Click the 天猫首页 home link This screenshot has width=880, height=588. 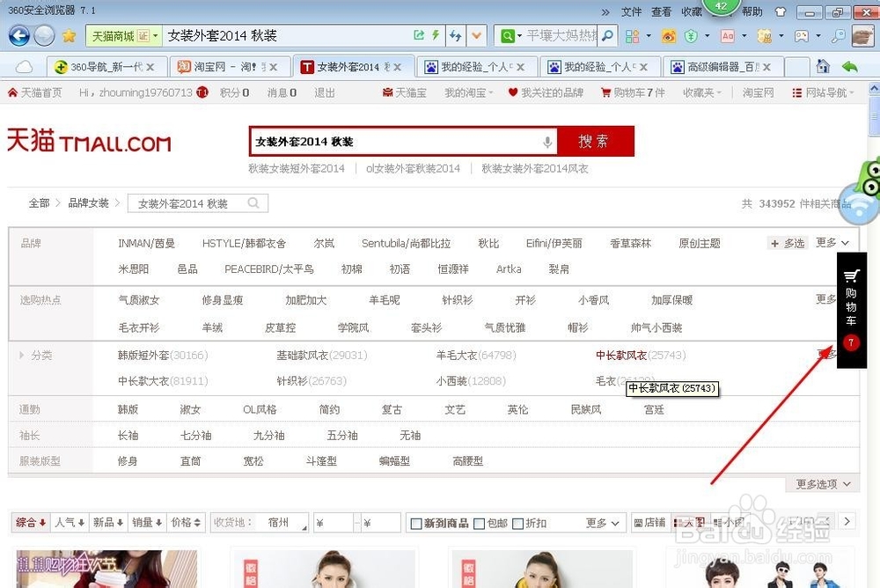35,92
